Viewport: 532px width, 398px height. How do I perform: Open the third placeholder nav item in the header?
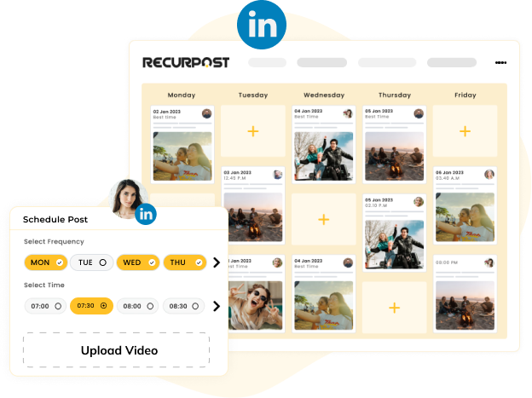click(x=387, y=62)
